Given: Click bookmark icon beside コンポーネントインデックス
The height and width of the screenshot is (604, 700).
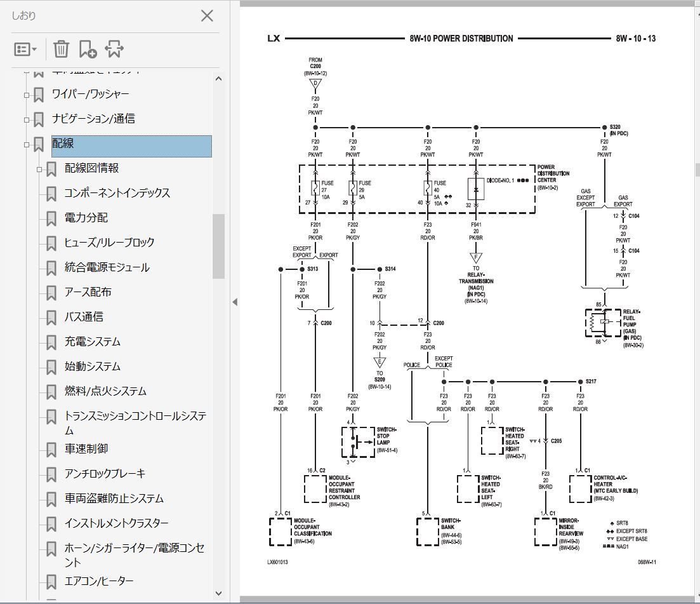Looking at the screenshot, I should pos(51,194).
